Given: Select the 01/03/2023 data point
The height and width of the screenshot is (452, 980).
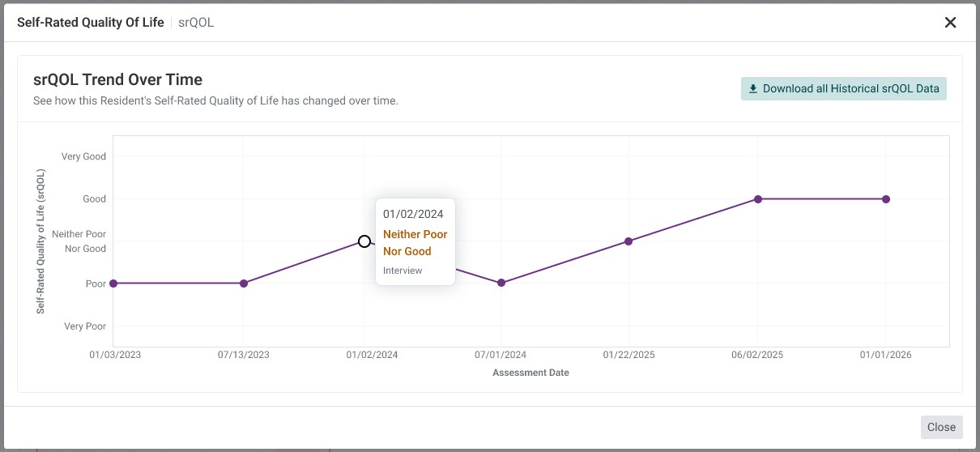Looking at the screenshot, I should (x=113, y=284).
